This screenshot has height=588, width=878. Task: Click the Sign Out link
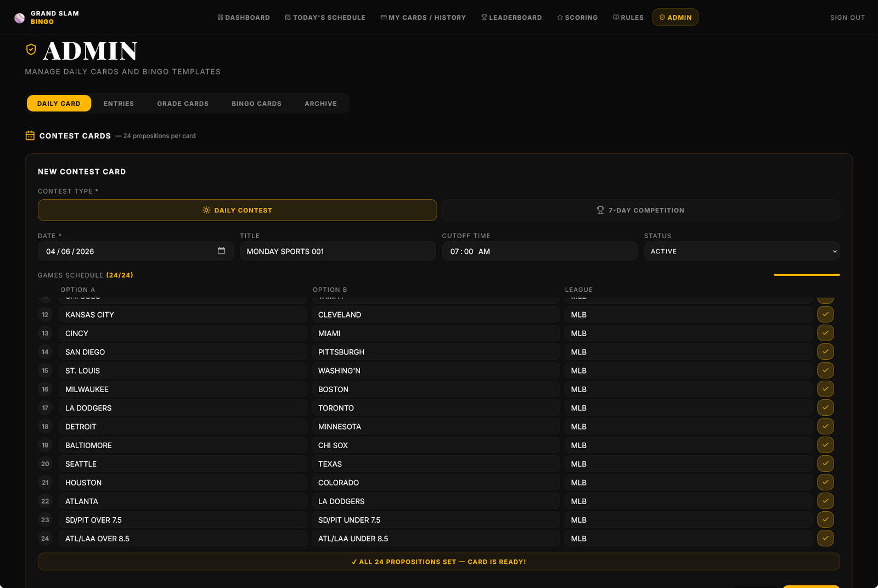pos(847,18)
